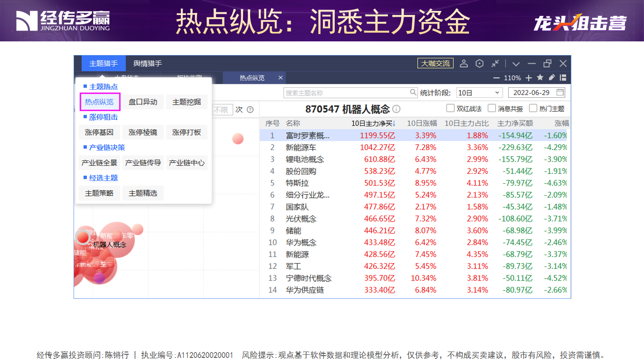Select the 华为概念 row
This screenshot has height=362, width=644.
[x=415, y=242]
